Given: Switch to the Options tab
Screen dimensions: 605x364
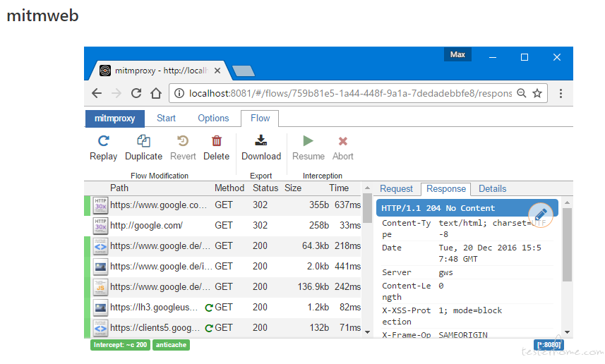Looking at the screenshot, I should point(213,119).
